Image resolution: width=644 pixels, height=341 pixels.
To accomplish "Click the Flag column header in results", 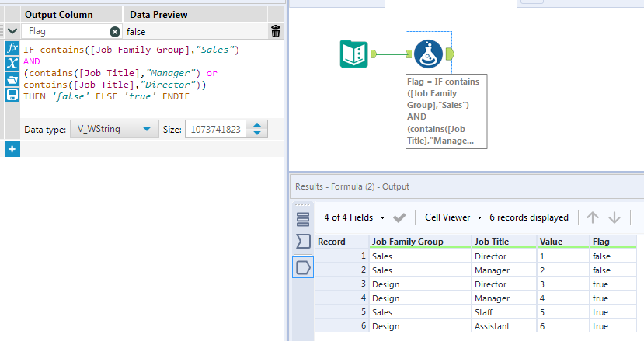I will [x=613, y=242].
